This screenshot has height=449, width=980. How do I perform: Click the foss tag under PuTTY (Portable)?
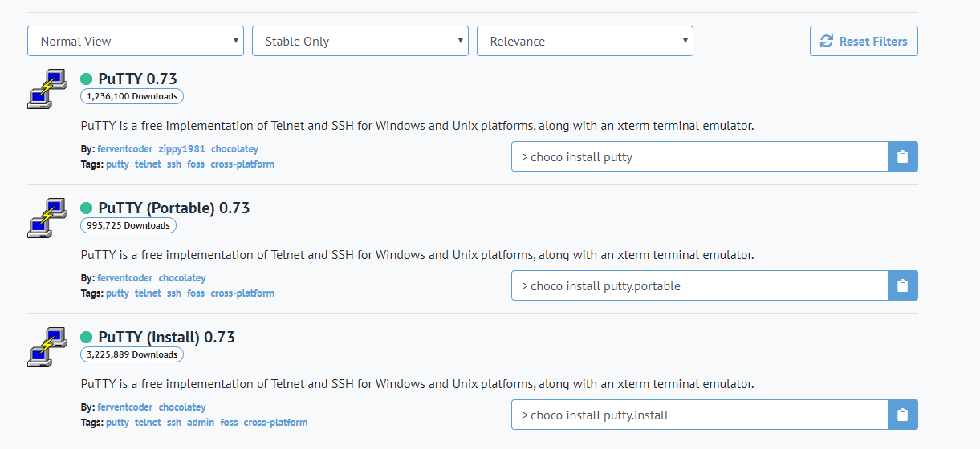tap(196, 293)
